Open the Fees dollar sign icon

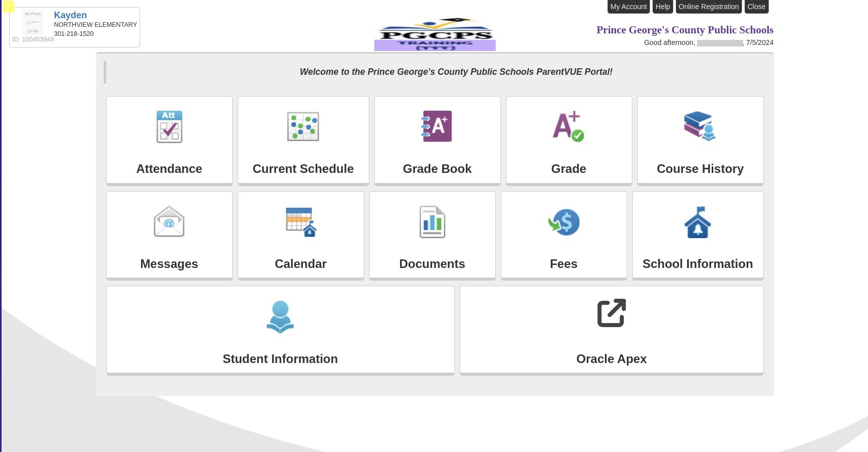[x=563, y=222]
